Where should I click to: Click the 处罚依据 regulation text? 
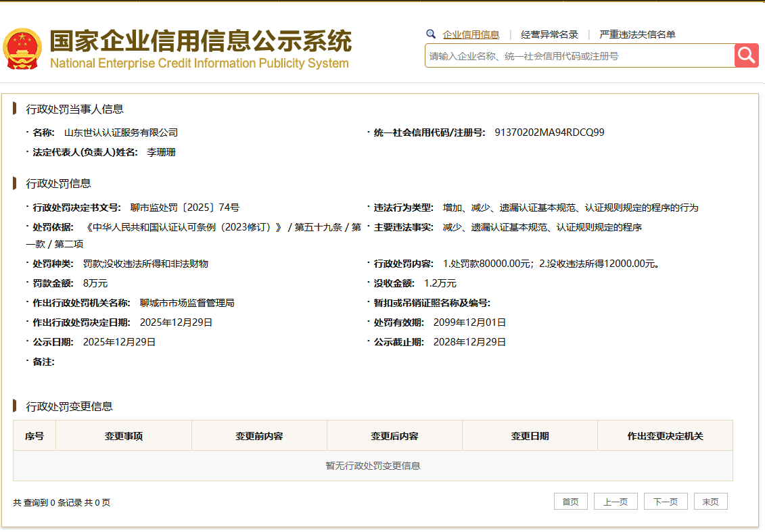coord(193,235)
